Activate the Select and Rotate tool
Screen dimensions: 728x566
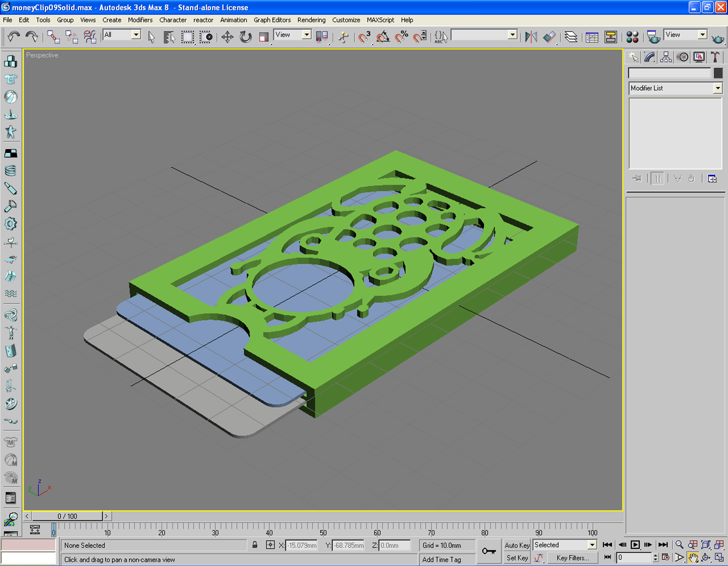(246, 37)
